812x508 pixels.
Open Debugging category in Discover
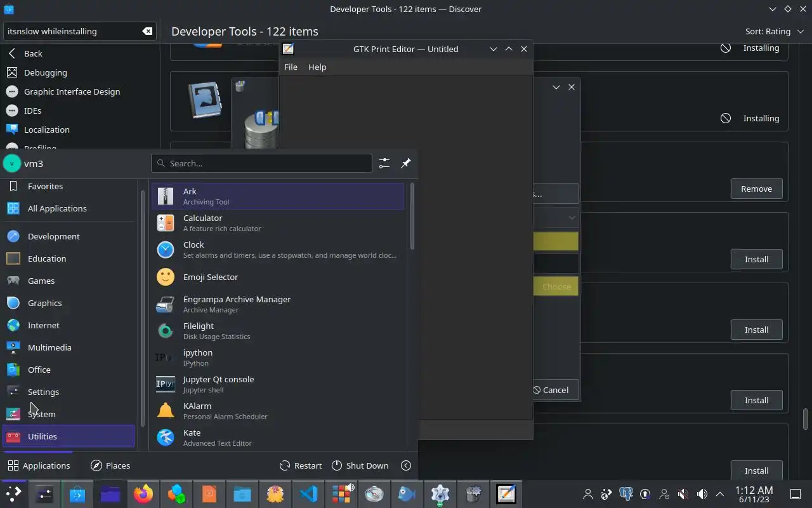click(80, 72)
